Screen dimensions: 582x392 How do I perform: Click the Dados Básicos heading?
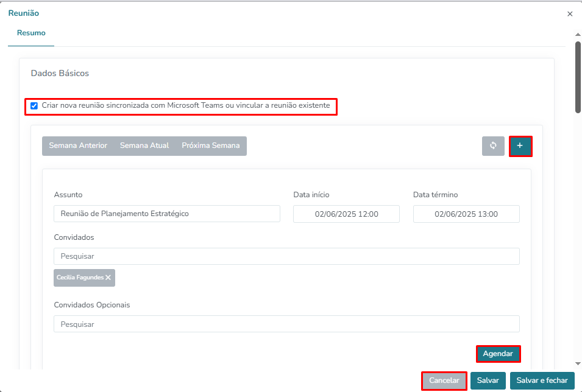coord(60,74)
